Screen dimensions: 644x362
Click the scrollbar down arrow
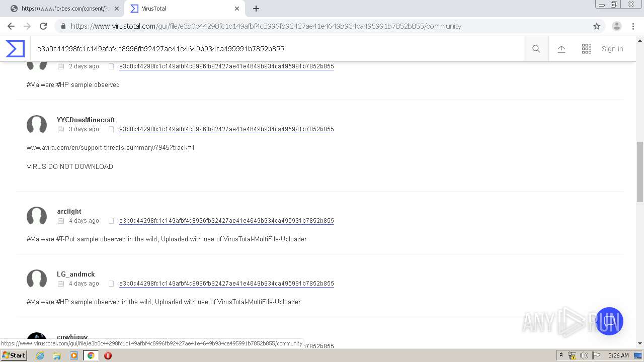(x=640, y=343)
